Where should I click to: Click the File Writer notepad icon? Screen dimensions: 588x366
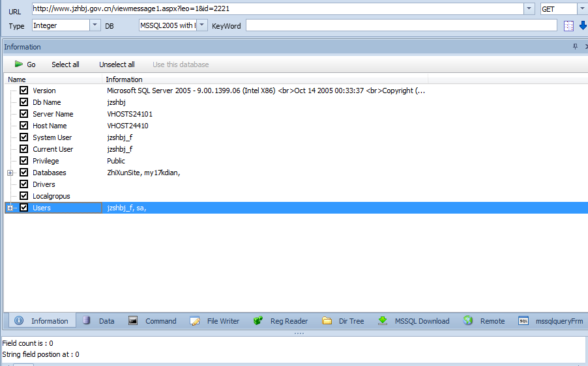coord(195,320)
